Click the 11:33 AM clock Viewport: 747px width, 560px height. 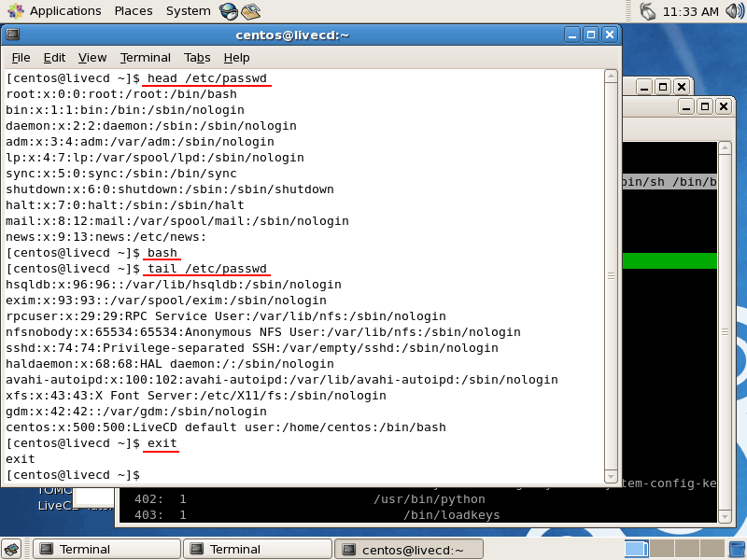coord(690,11)
